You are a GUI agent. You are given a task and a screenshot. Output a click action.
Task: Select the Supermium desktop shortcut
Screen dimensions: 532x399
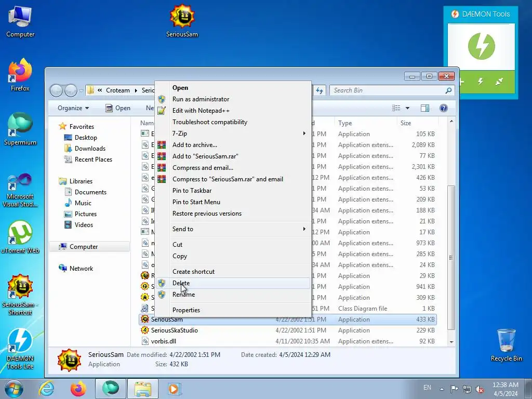tap(20, 129)
